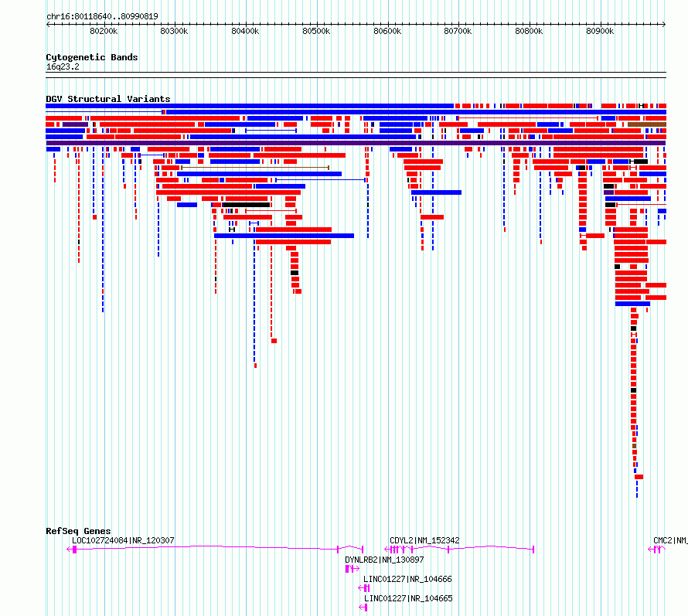This screenshot has width=688, height=616.
Task: Click the DYNLRB2 gene glyph
Action: pos(352,569)
